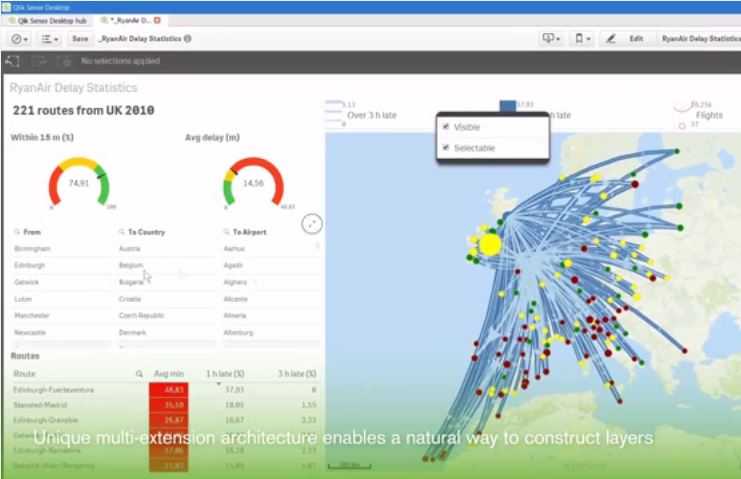Toggle the Selectable checkbox

[x=446, y=148]
